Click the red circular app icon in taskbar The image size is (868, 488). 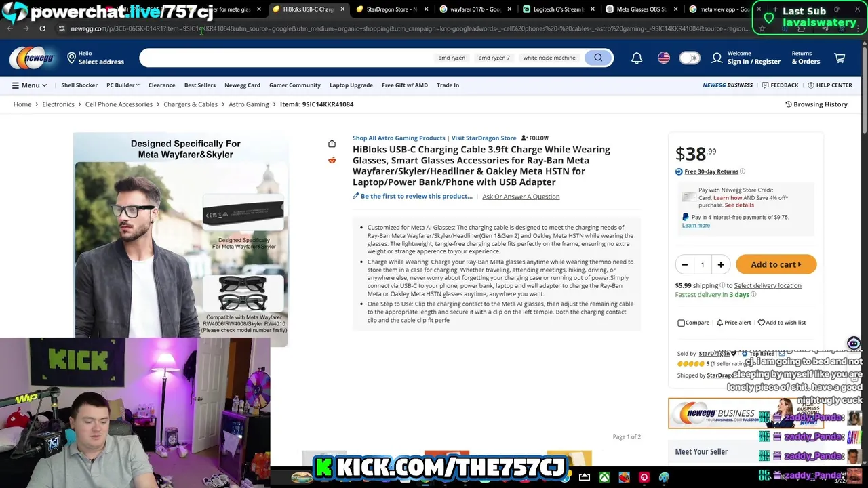click(644, 477)
